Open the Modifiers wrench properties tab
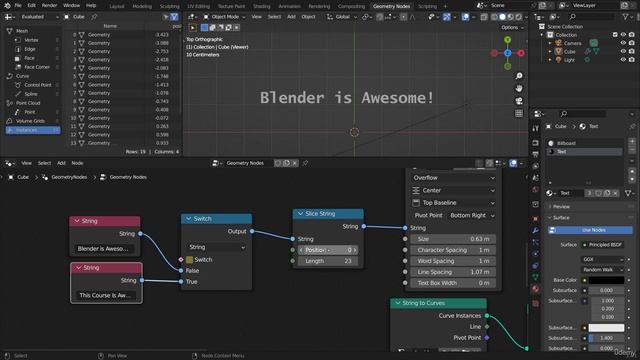640x360 pixels. pos(536,231)
